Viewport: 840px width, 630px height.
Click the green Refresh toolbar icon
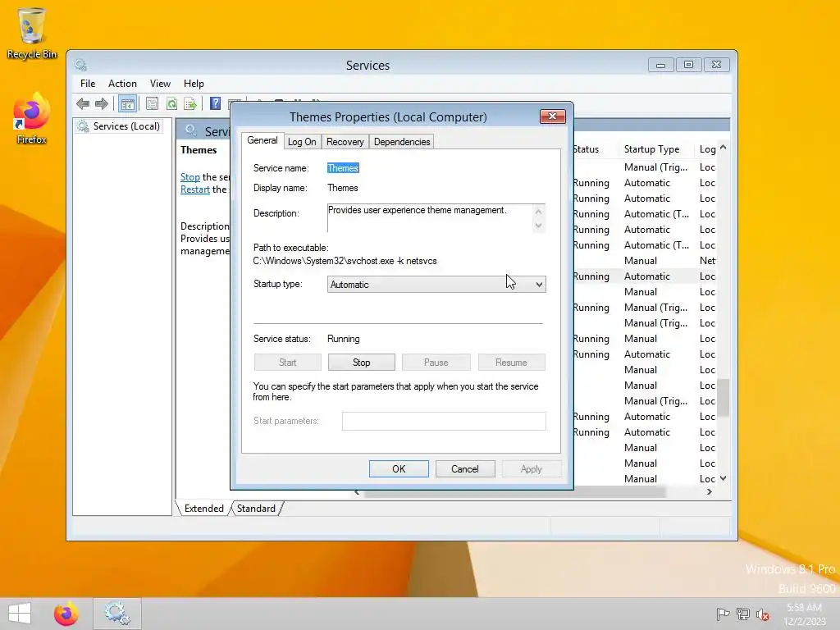pos(171,103)
